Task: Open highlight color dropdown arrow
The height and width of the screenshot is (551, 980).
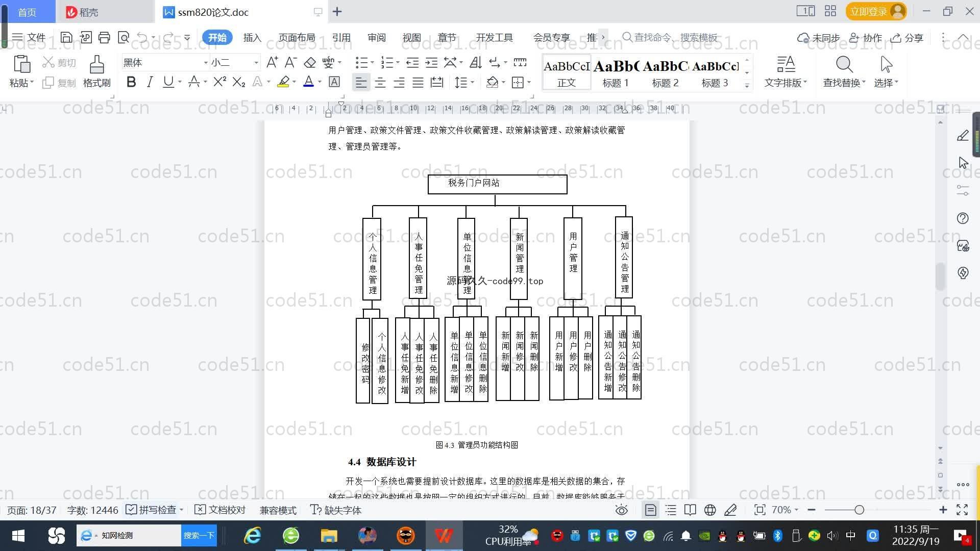Action: coord(294,82)
